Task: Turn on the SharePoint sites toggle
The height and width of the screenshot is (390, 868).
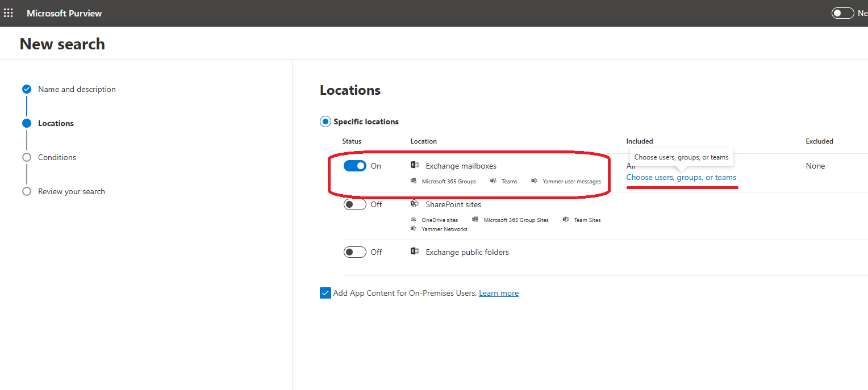Action: [355, 204]
